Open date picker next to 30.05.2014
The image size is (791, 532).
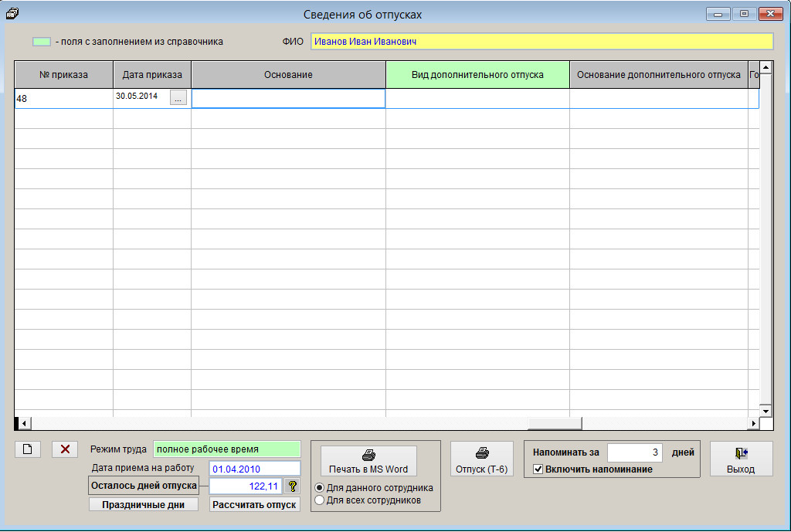[x=178, y=98]
